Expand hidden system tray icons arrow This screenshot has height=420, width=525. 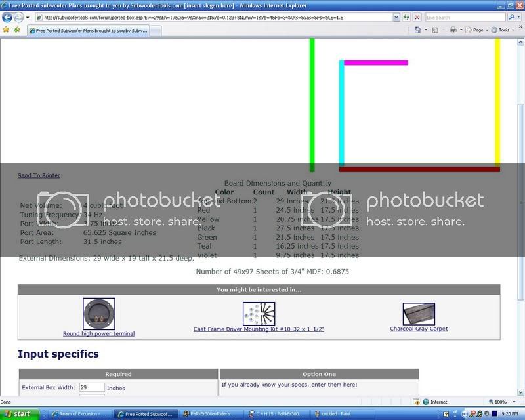coord(465,414)
